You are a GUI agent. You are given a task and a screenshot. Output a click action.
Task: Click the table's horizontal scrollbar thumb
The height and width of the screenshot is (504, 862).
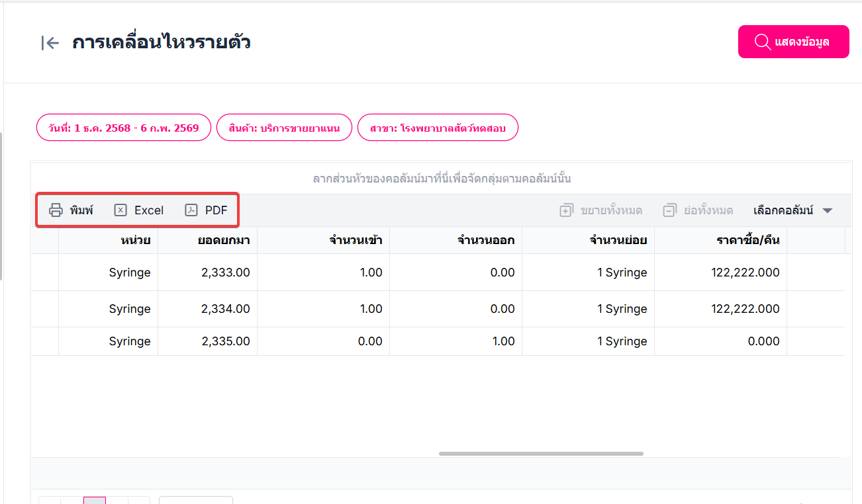(541, 454)
